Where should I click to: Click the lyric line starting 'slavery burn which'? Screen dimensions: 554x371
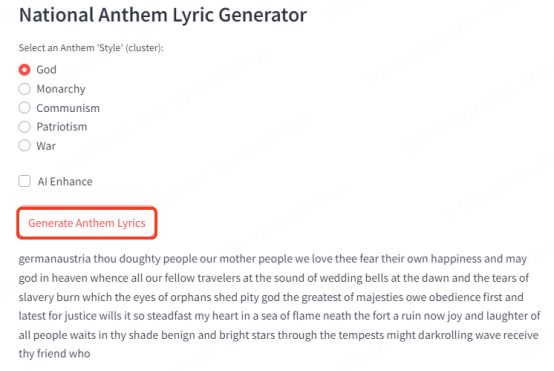pos(271,297)
